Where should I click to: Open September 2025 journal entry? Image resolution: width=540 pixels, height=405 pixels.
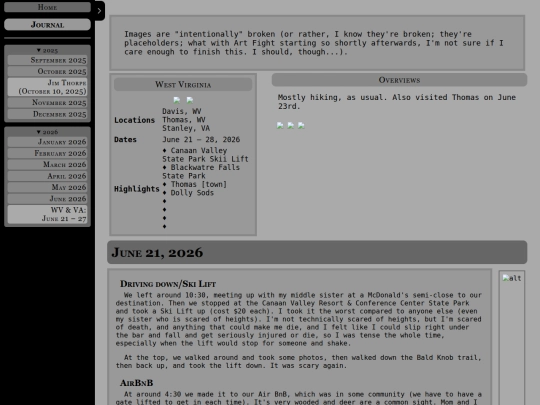tap(48, 60)
